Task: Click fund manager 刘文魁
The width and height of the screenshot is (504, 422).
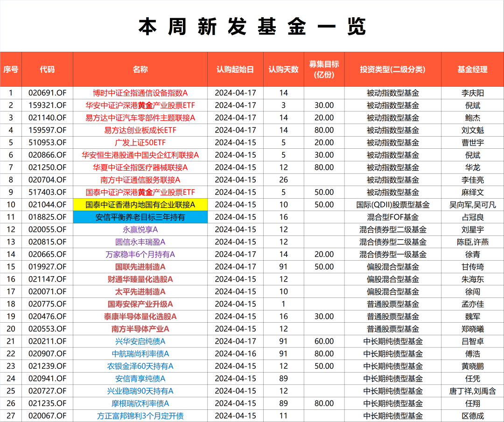Action: tap(472, 131)
